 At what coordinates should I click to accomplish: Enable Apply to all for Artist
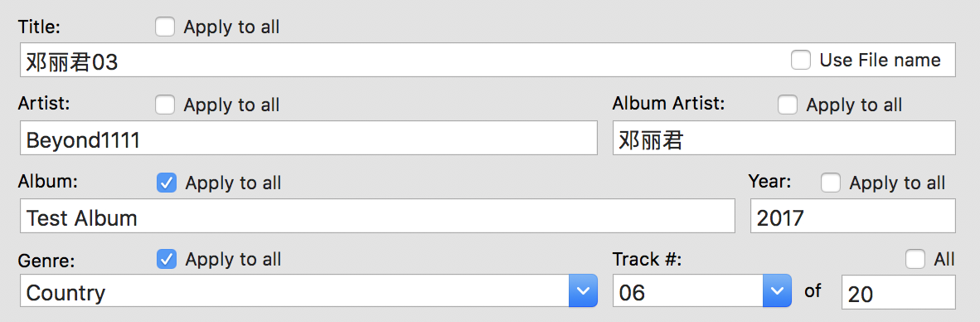pyautogui.click(x=165, y=105)
